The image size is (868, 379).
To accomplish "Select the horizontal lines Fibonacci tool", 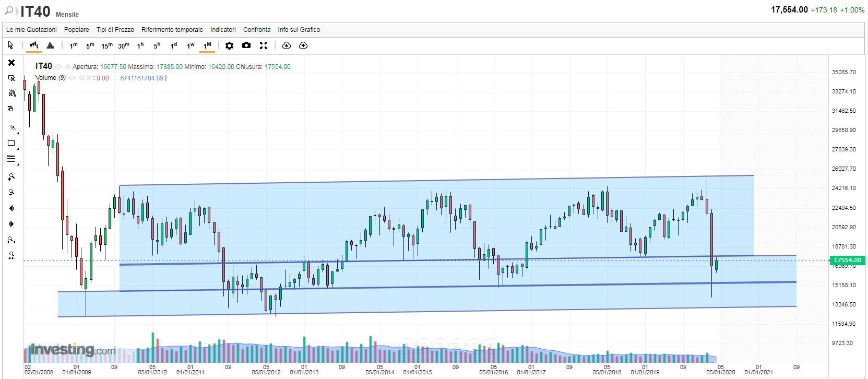I will coord(11,159).
